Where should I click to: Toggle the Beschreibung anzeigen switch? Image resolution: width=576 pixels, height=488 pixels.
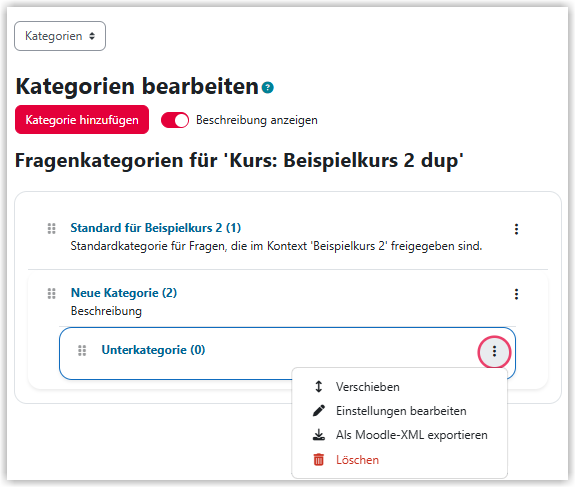click(x=175, y=120)
